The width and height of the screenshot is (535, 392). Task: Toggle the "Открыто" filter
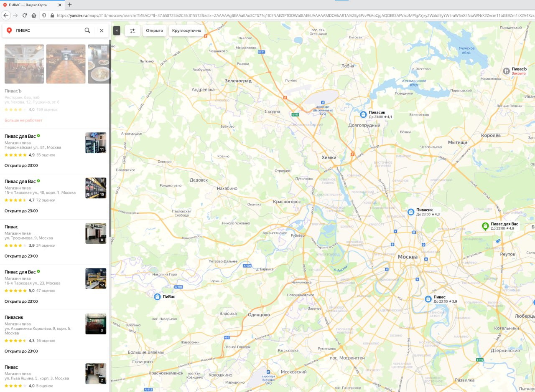[154, 30]
